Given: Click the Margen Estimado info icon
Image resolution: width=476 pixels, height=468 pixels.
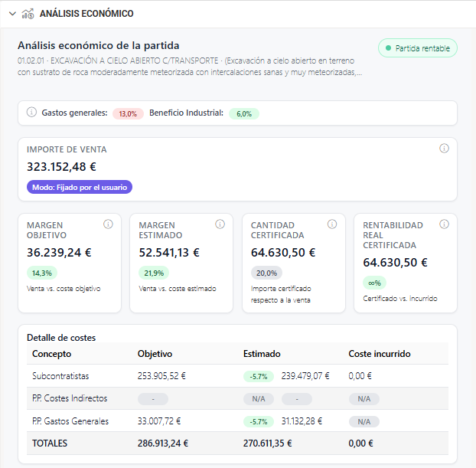Looking at the screenshot, I should pyautogui.click(x=220, y=224).
